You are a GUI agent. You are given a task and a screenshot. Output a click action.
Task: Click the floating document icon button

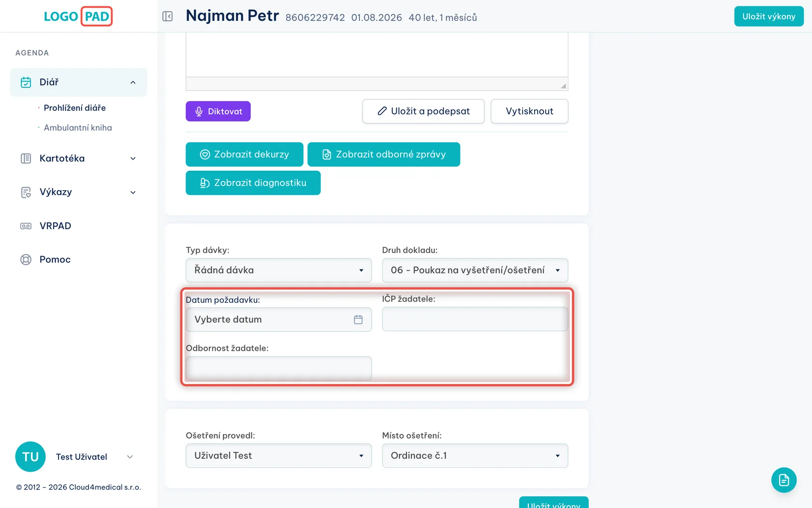coord(783,480)
